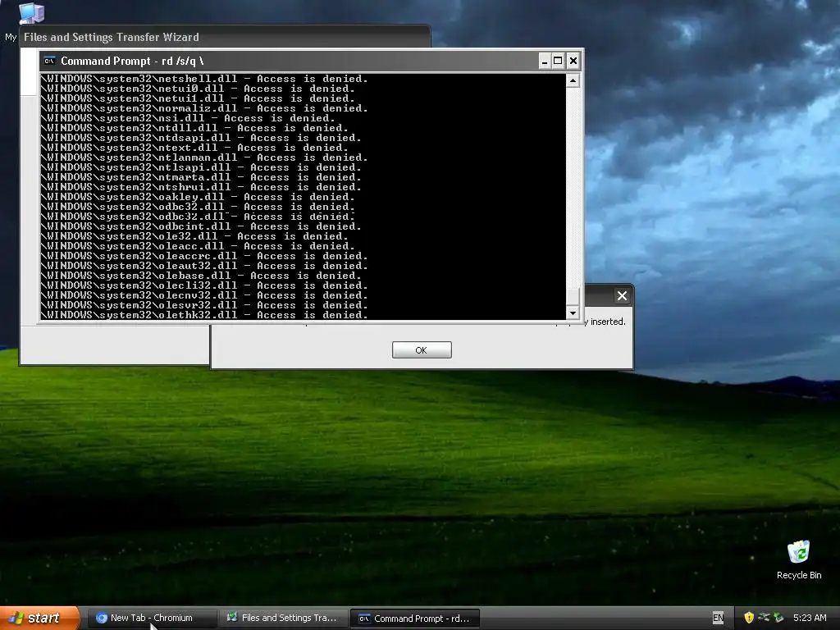Click the odbcint.dll access denied line

[201, 226]
